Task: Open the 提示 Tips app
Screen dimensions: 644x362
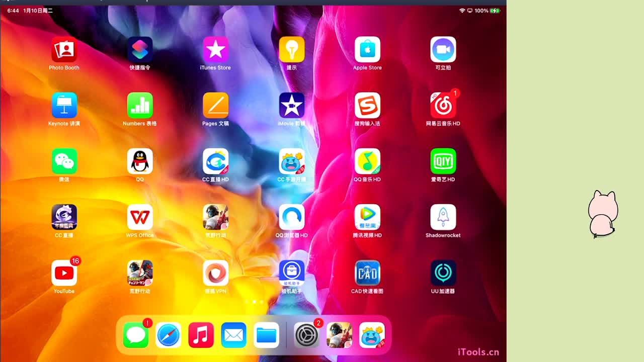Action: click(292, 49)
